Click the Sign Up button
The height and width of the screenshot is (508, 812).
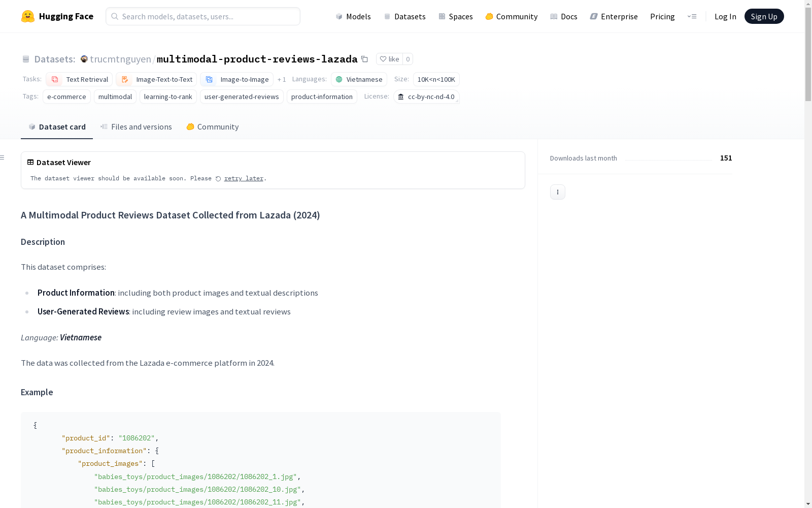(x=764, y=16)
